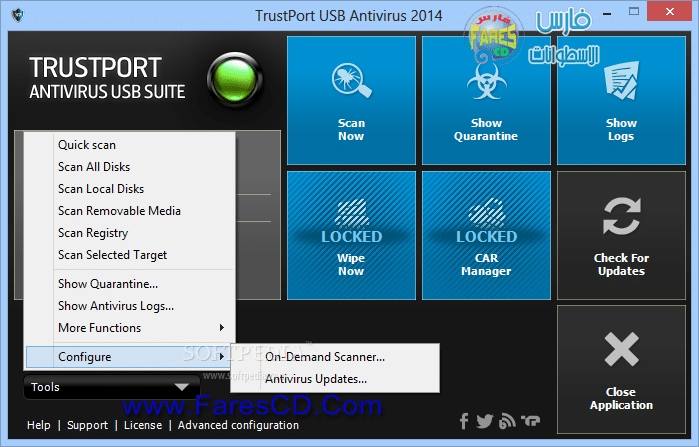Select Show Antivirus Logs... menu entry
Screen dimensions: 699x447
pyautogui.click(x=130, y=306)
